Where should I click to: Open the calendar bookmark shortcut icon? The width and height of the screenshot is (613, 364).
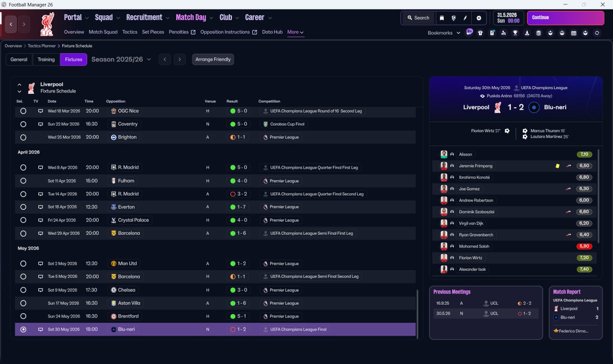(x=574, y=33)
